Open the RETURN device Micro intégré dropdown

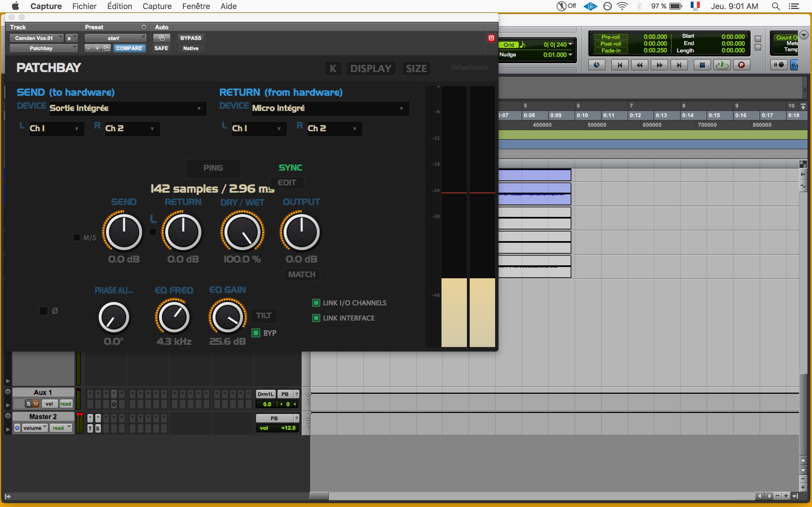(330, 108)
